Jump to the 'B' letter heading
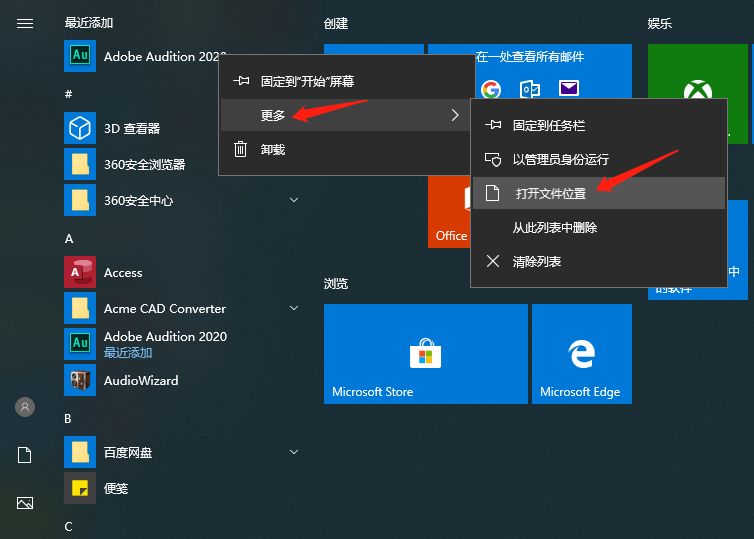The height and width of the screenshot is (539, 754). click(68, 419)
